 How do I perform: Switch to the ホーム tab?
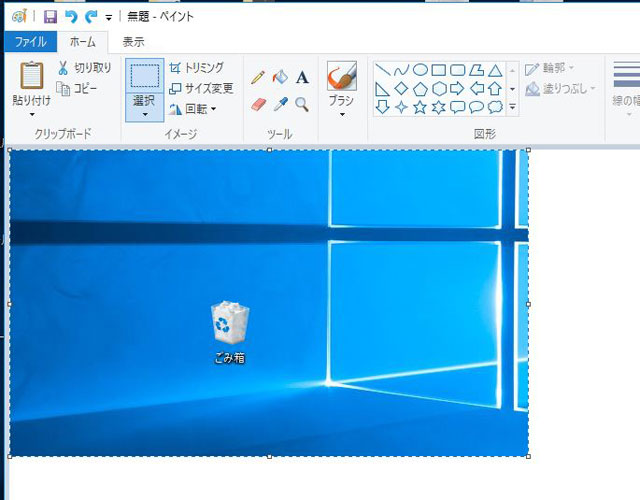pos(82,42)
